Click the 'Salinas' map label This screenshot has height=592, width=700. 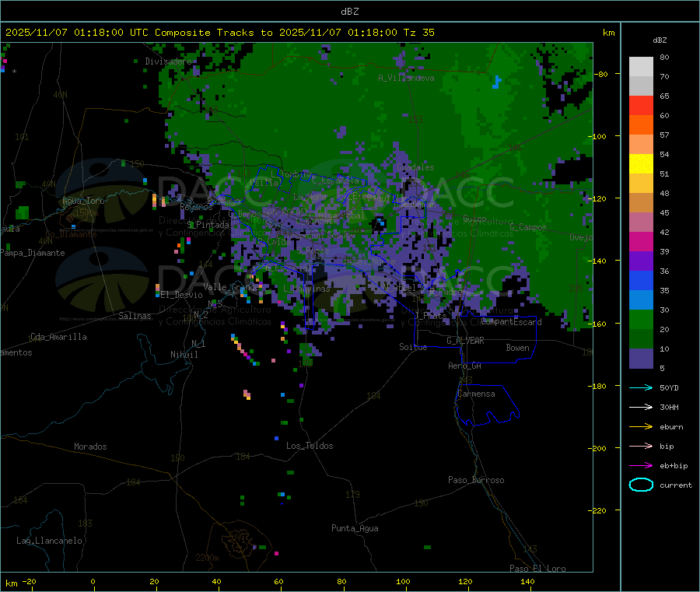coord(135,316)
